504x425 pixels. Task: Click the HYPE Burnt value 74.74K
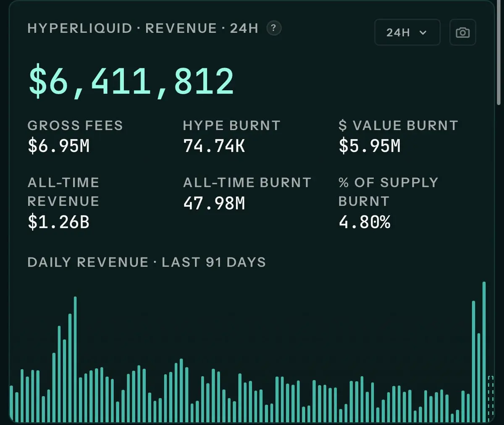214,146
